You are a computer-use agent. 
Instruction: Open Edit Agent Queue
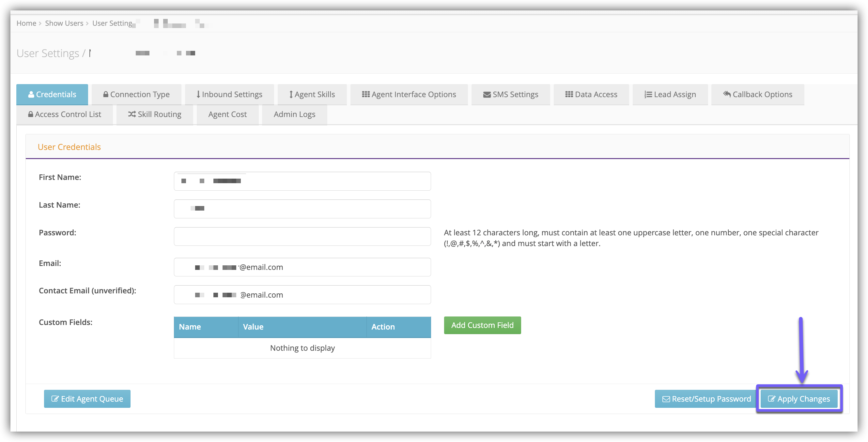coord(87,399)
